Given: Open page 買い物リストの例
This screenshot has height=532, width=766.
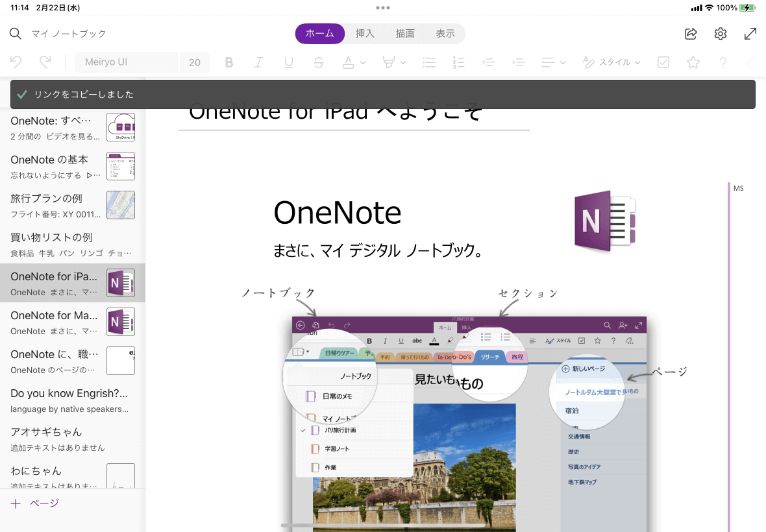Looking at the screenshot, I should (x=72, y=244).
